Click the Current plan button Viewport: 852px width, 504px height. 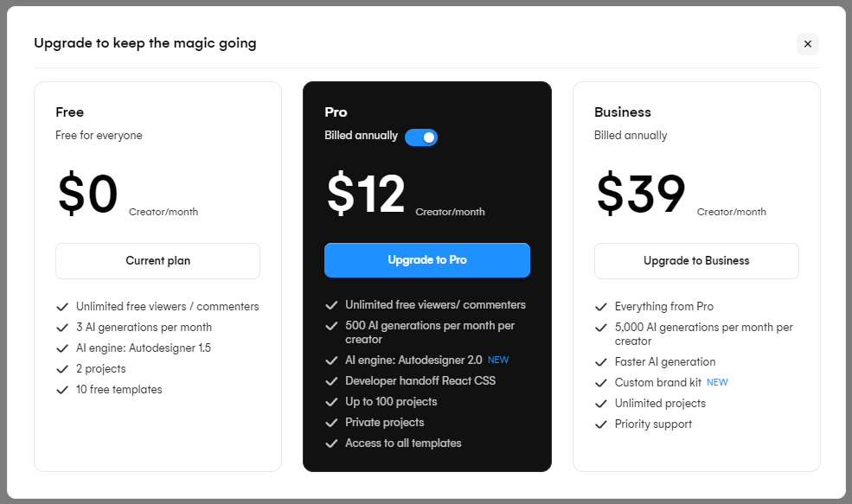[x=157, y=261]
